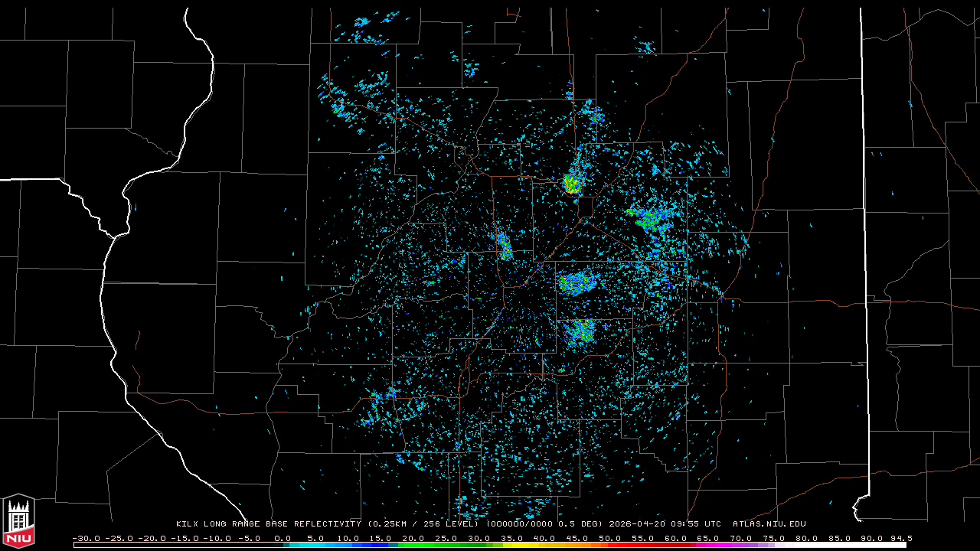The width and height of the screenshot is (980, 551).
Task: Click the brightest yellow-red echo cell on radar
Action: [571, 184]
